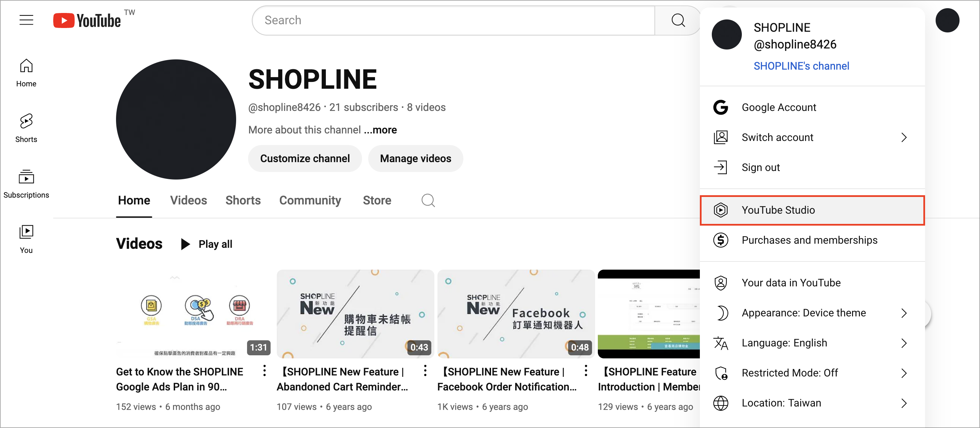Image resolution: width=980 pixels, height=428 pixels.
Task: Click the Play all label
Action: pos(215,244)
